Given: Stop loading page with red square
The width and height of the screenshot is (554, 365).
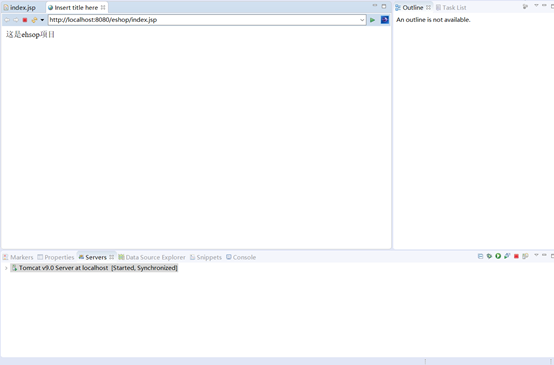Looking at the screenshot, I should (x=25, y=20).
